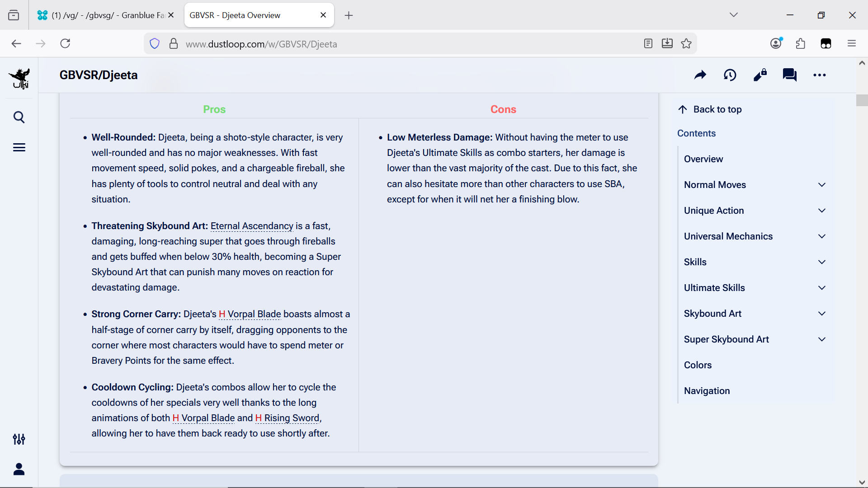Open the sidebar hamburger navigation menu

tap(19, 147)
